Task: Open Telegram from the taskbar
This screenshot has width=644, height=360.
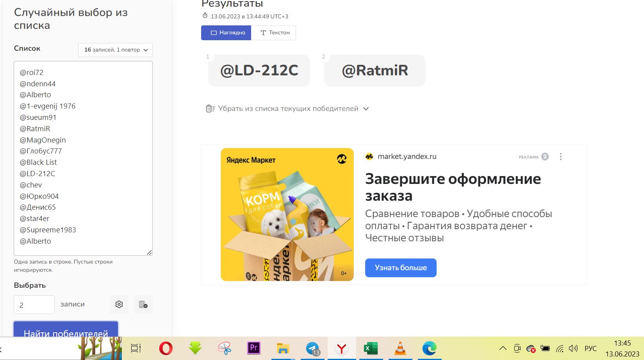Action: tap(312, 348)
